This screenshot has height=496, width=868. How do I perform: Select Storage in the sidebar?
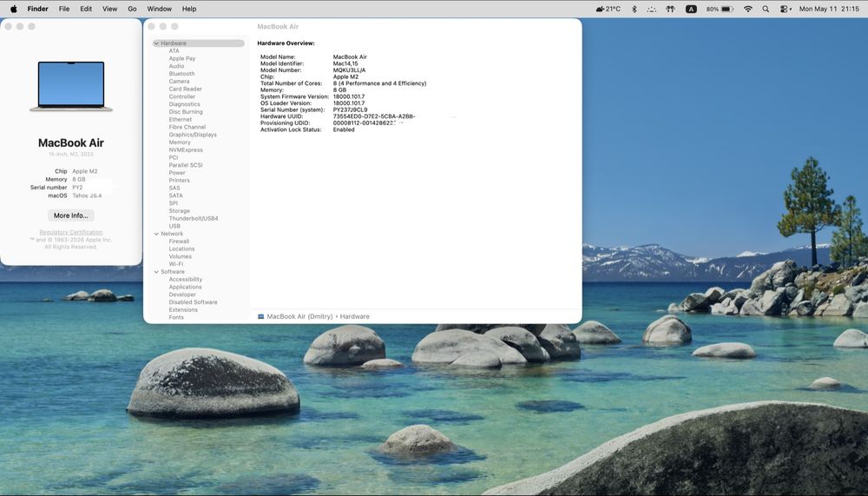tap(180, 211)
